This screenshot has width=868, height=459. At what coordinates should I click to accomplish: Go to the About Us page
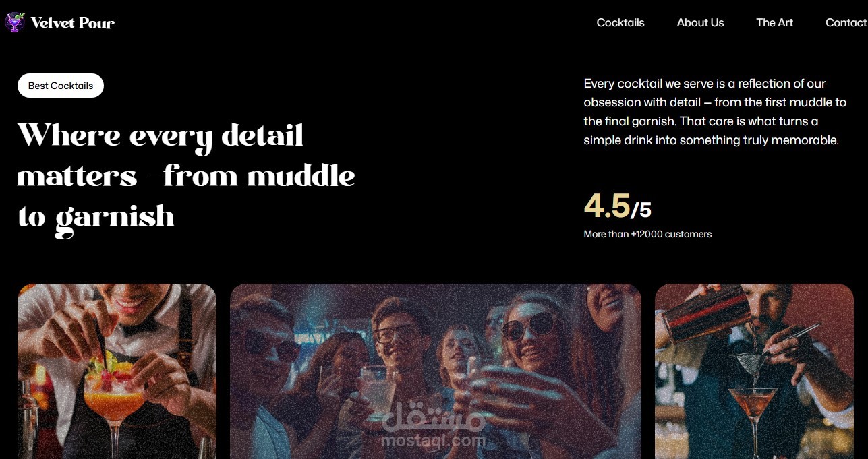[x=700, y=22]
